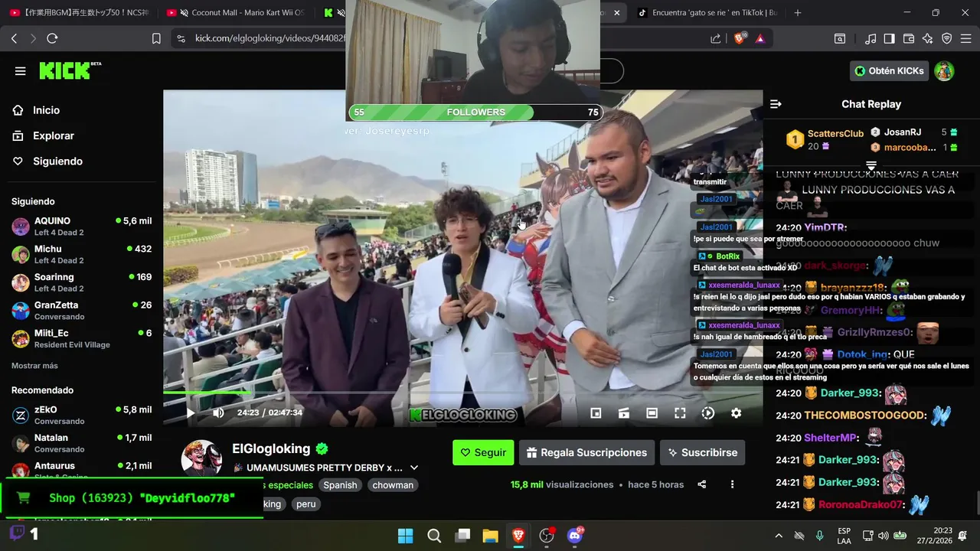Open Brave media playlist music icon
The width and height of the screenshot is (980, 551).
(x=871, y=38)
